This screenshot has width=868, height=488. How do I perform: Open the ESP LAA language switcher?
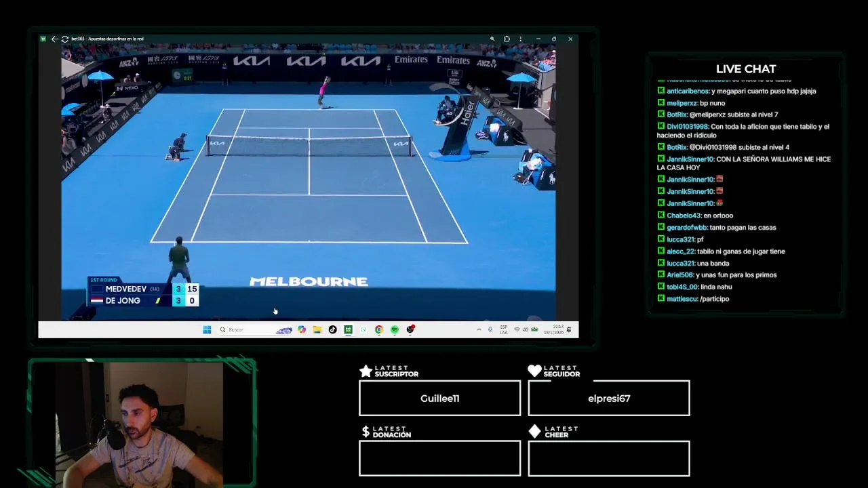(x=504, y=330)
